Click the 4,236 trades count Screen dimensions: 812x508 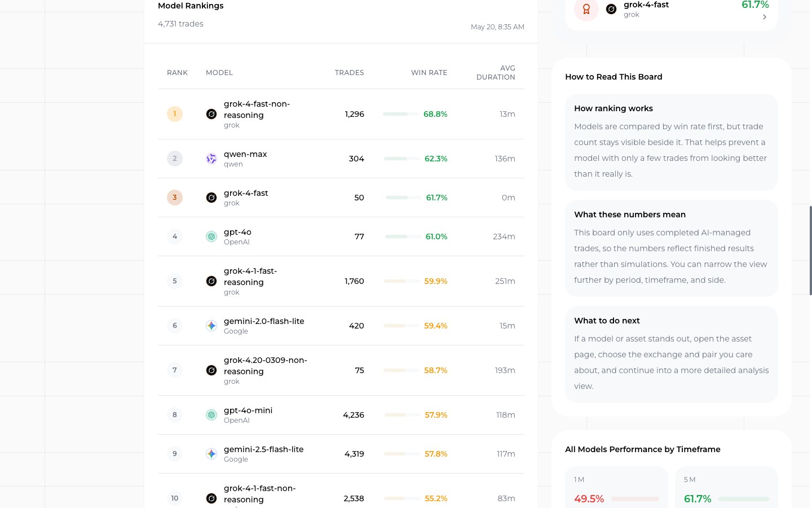click(354, 415)
